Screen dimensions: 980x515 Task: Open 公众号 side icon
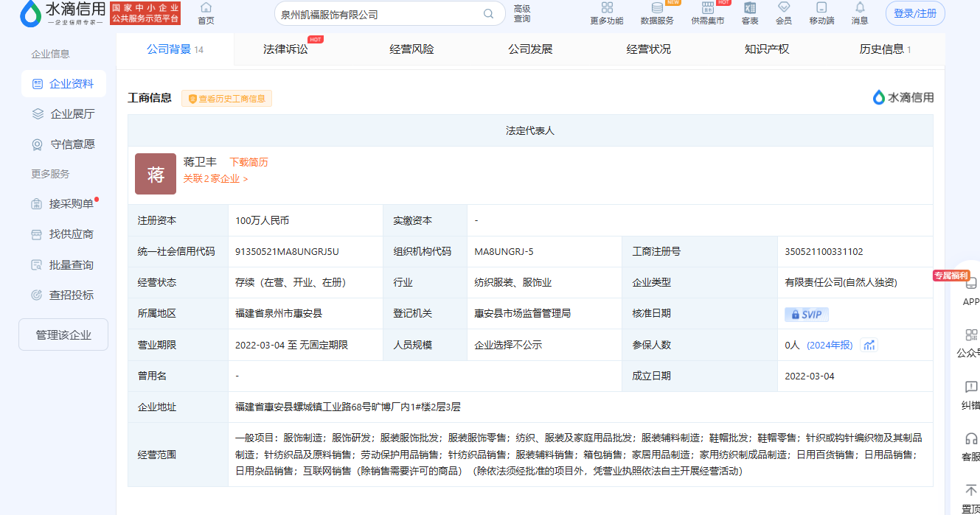point(971,334)
